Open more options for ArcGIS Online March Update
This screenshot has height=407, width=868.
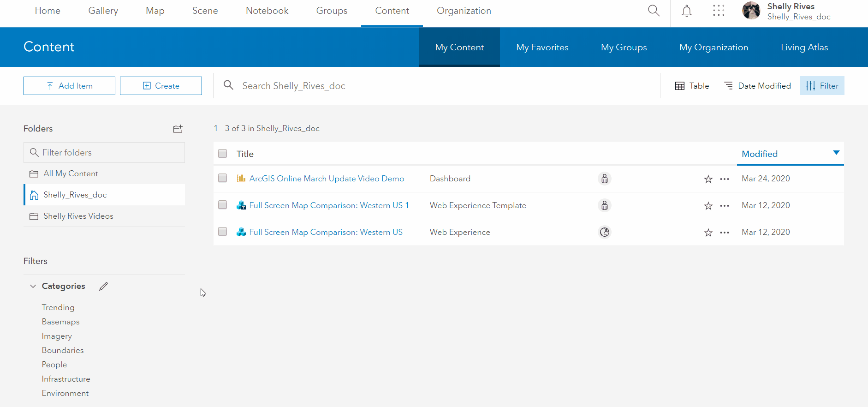tap(725, 179)
